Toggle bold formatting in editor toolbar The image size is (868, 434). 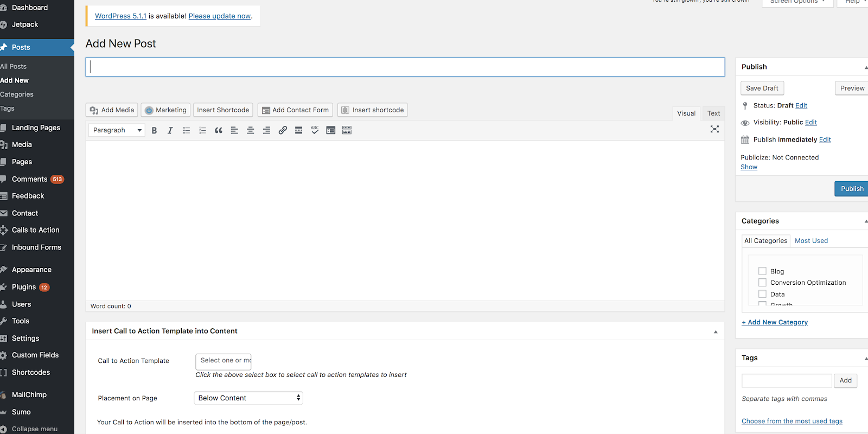click(154, 130)
